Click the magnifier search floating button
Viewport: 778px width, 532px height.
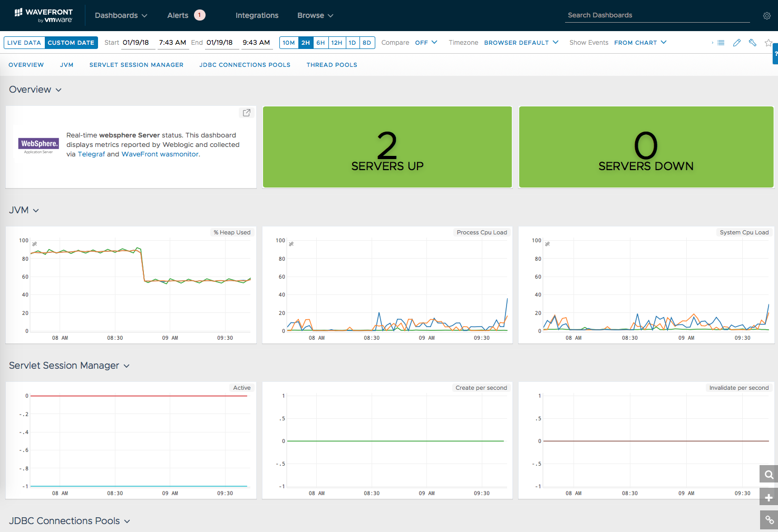(x=769, y=475)
